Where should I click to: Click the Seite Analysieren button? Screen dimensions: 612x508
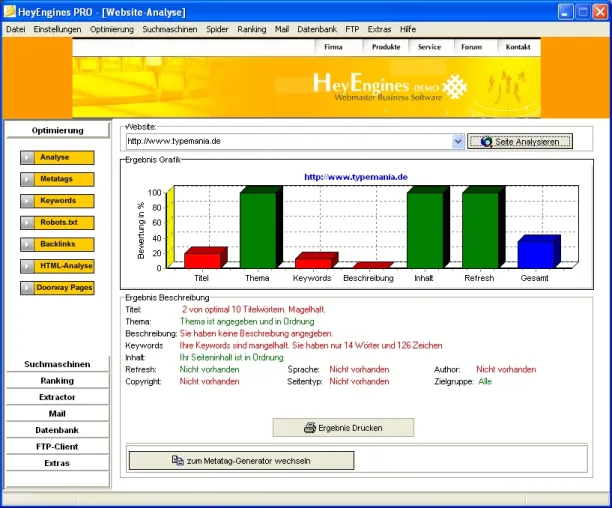(520, 142)
